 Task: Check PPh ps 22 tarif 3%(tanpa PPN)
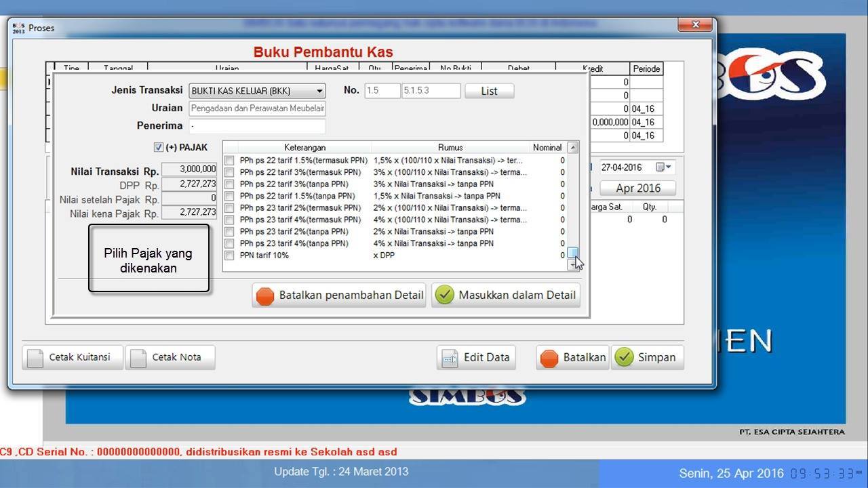tap(229, 184)
